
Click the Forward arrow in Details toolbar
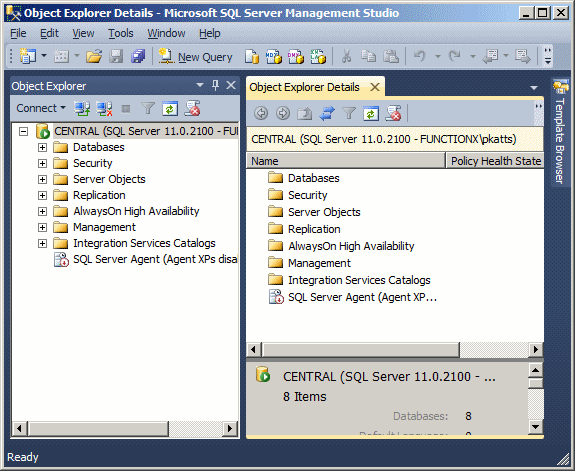(283, 113)
